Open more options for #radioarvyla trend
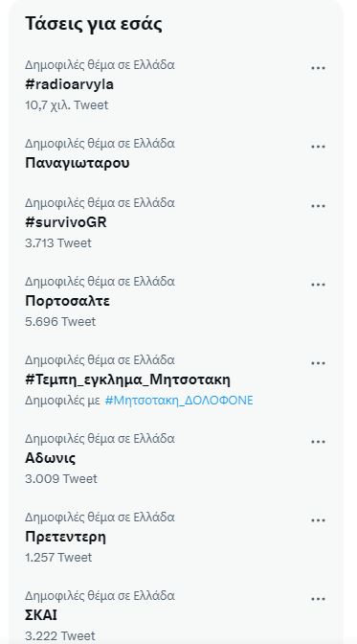357x644 pixels. [318, 68]
